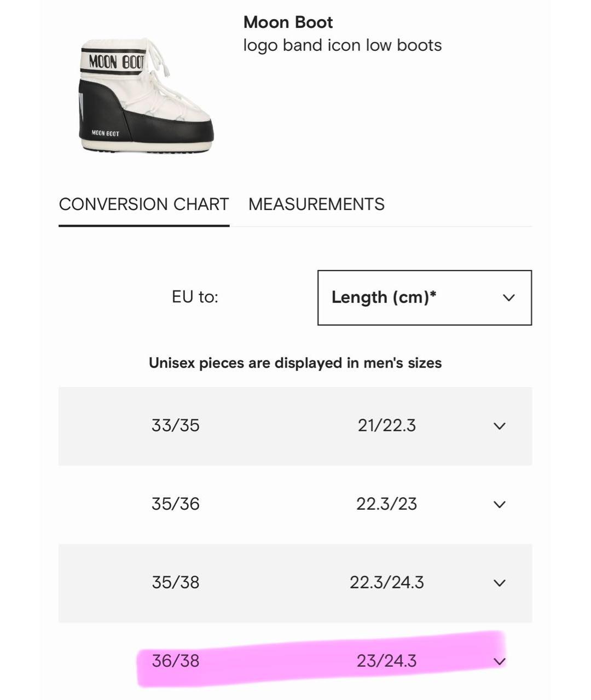Viewport: 591px width, 700px height.
Task: Click the Moon Boot brand name
Action: [x=288, y=22]
